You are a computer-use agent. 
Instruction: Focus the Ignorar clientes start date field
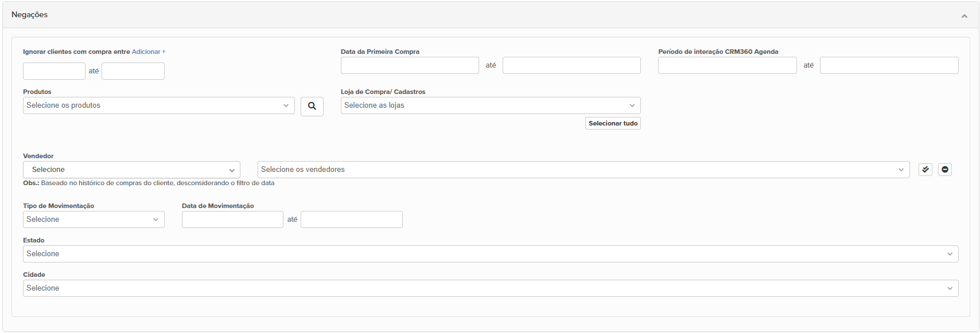pos(54,71)
